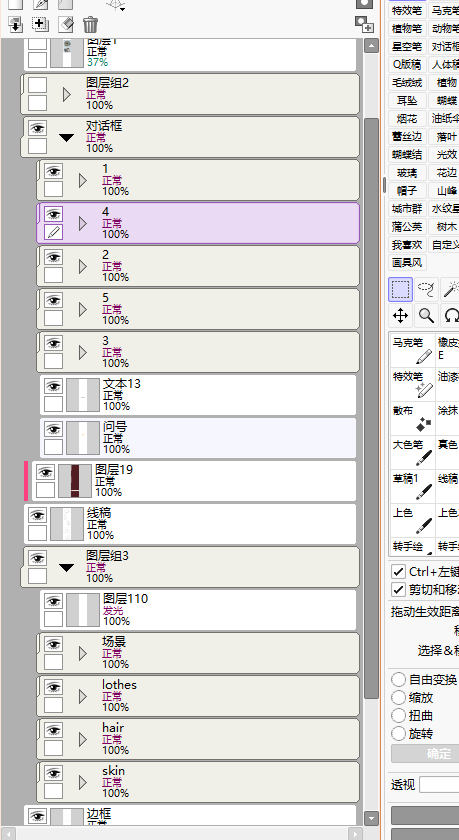Screen dimensions: 459x840
Task: Expand the lothes group
Action: (82, 696)
